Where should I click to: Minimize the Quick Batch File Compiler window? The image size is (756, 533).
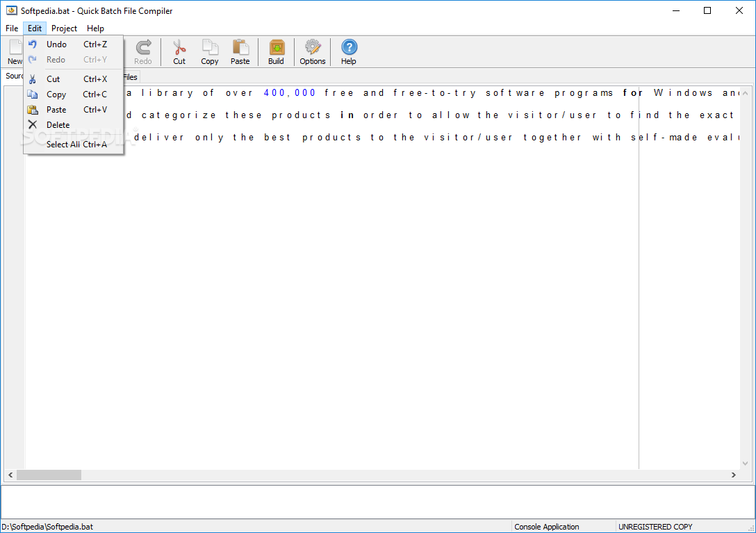(676, 10)
